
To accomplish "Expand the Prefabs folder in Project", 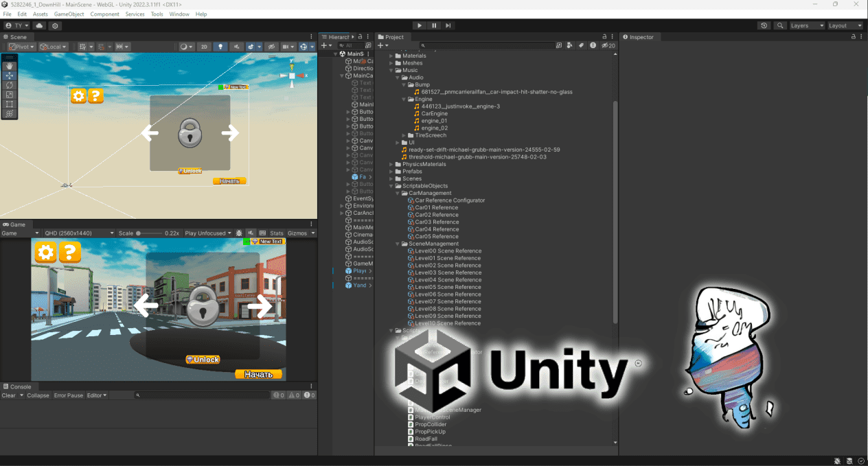I will point(391,172).
